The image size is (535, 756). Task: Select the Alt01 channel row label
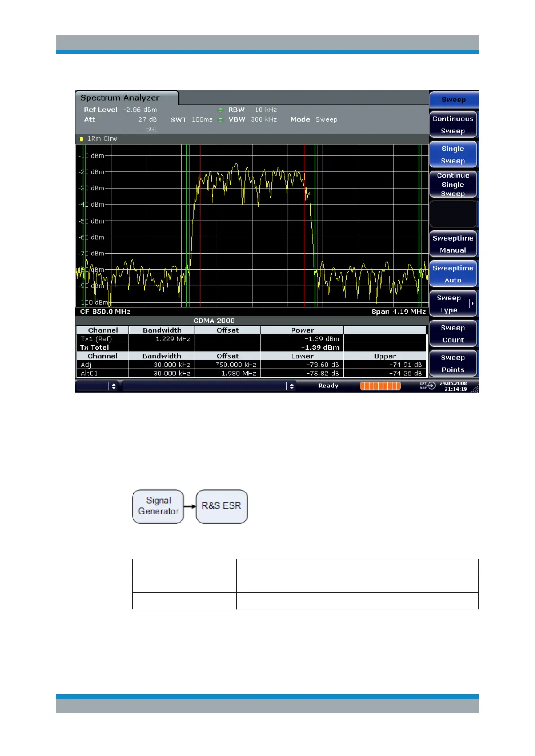tap(89, 374)
